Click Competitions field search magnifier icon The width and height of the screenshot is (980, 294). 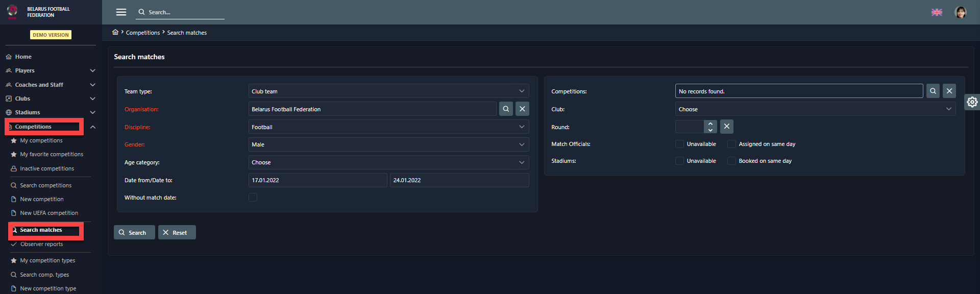933,91
